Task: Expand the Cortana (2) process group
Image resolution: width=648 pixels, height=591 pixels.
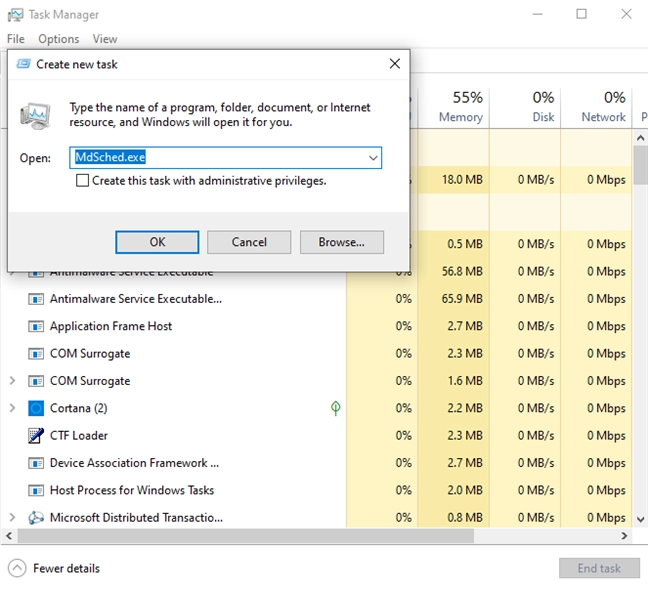Action: (12, 408)
